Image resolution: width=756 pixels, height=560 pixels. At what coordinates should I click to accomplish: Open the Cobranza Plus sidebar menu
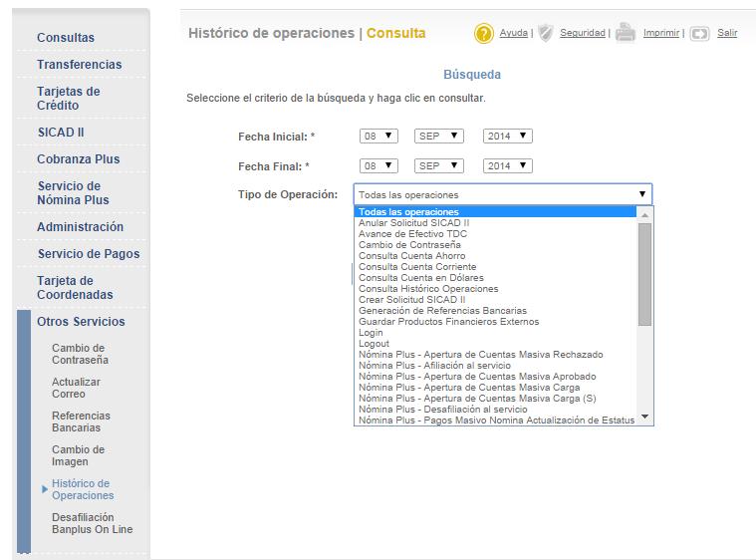point(78,158)
